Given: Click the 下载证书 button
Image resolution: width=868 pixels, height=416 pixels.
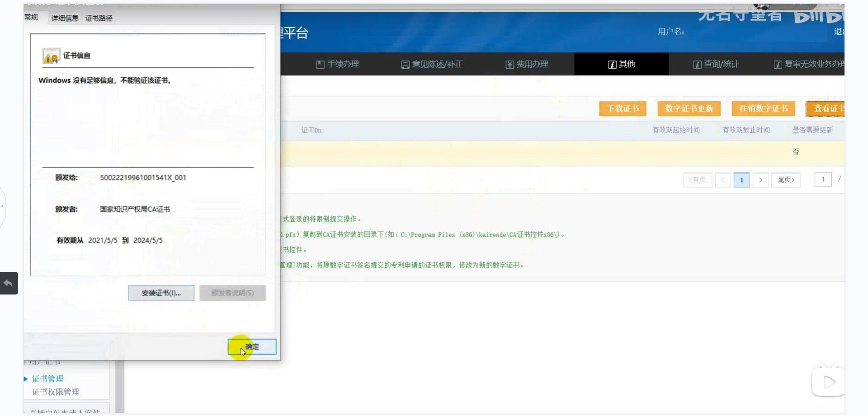Looking at the screenshot, I should coord(623,108).
